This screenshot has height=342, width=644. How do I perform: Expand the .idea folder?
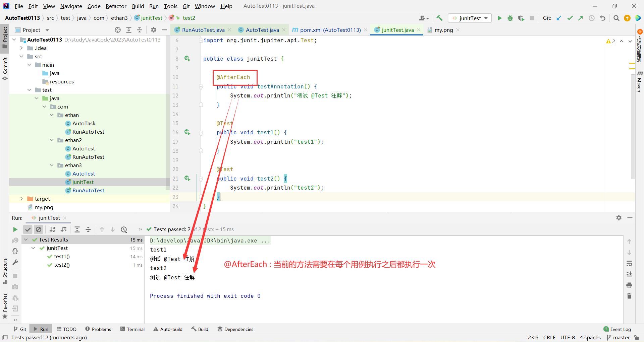click(21, 48)
